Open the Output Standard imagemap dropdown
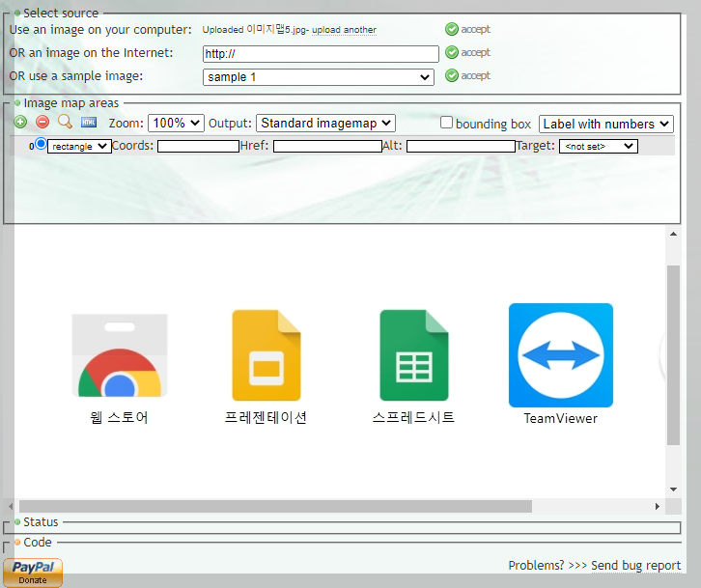Screen dimensions: 701x588 click(x=325, y=123)
